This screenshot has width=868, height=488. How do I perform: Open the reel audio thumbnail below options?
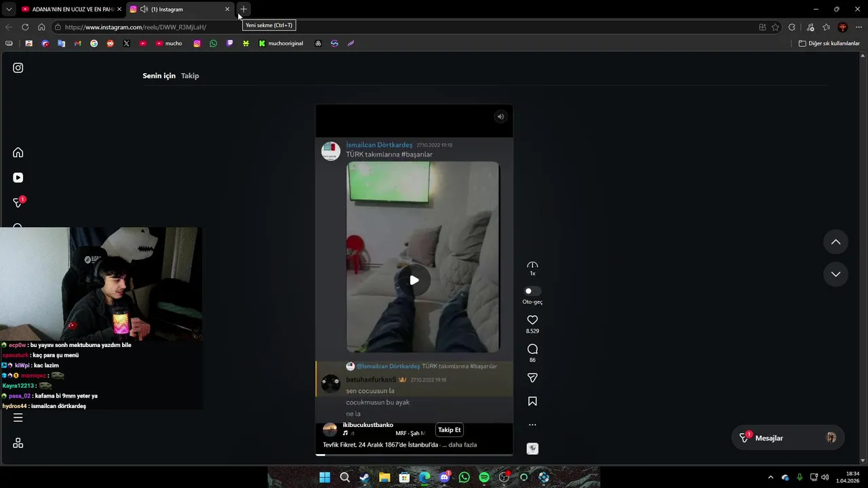pos(532,449)
